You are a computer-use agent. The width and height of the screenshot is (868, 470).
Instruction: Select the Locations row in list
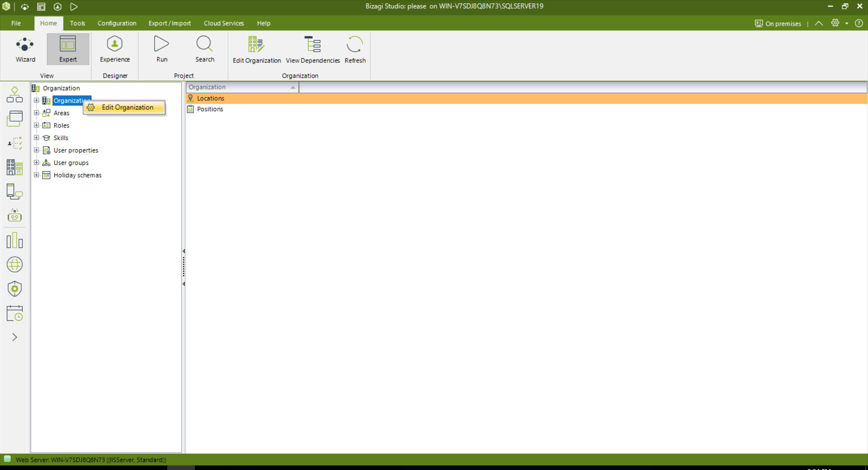click(527, 98)
